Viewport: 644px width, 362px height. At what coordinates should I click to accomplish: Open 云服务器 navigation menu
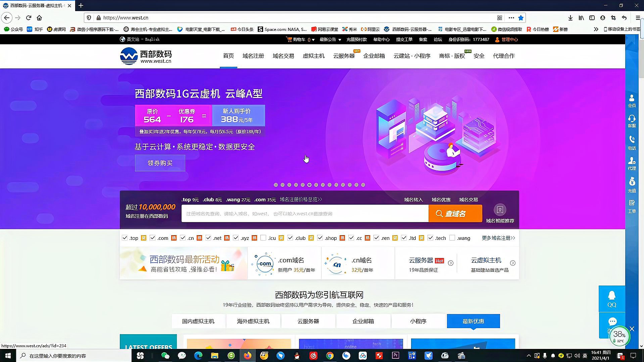344,56
